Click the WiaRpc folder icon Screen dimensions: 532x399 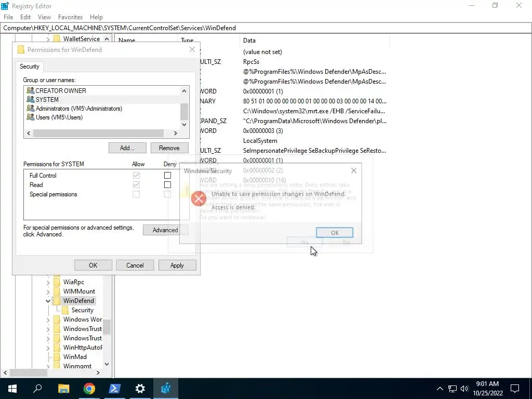coord(57,282)
